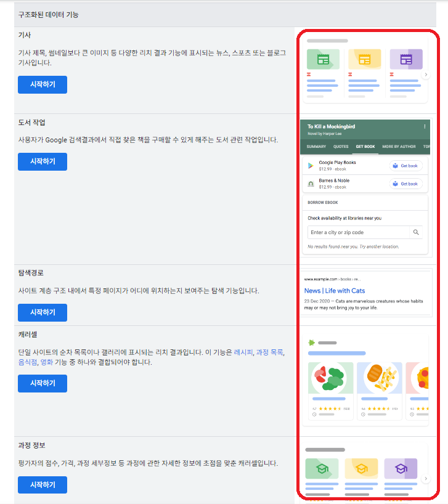448x504 pixels.
Task: Click 시작하기 button under 기사
Action: click(x=43, y=84)
